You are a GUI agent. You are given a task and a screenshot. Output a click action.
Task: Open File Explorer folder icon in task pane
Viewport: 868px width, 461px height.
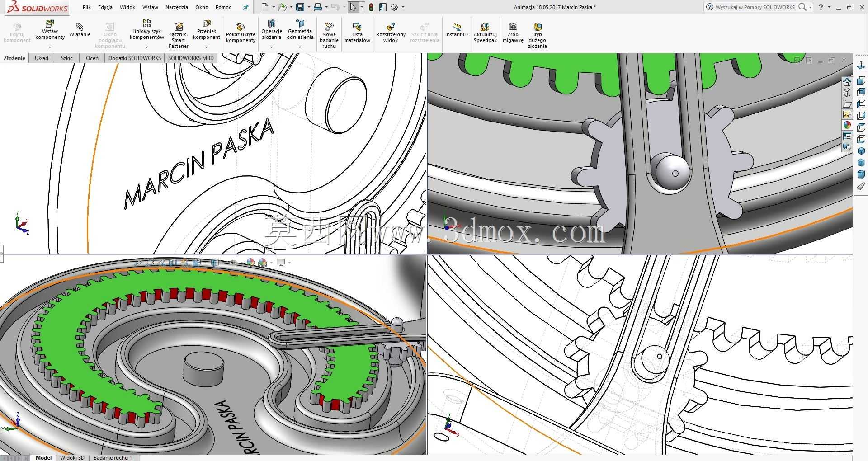pos(847,103)
